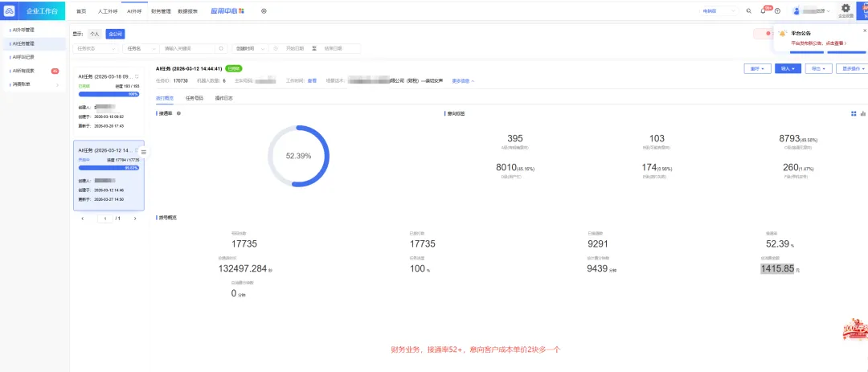
Task: Open notifications bell with 99+ badge
Action: coord(764,10)
